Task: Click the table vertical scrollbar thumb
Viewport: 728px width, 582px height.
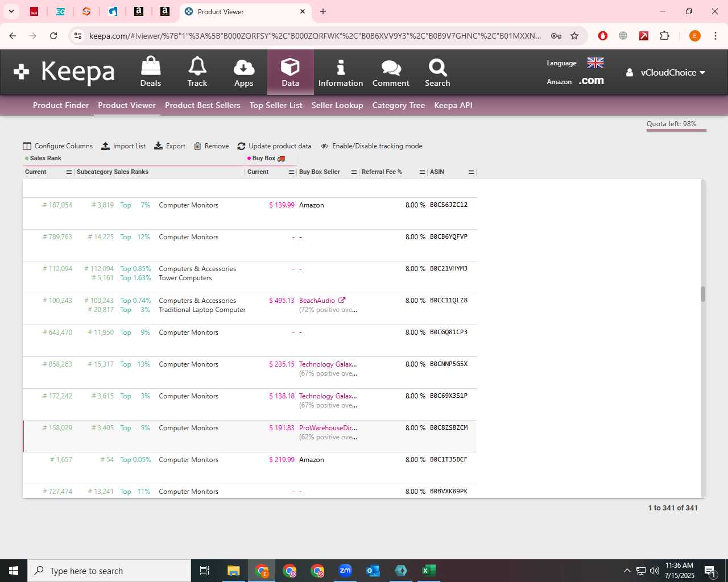Action: (x=703, y=294)
